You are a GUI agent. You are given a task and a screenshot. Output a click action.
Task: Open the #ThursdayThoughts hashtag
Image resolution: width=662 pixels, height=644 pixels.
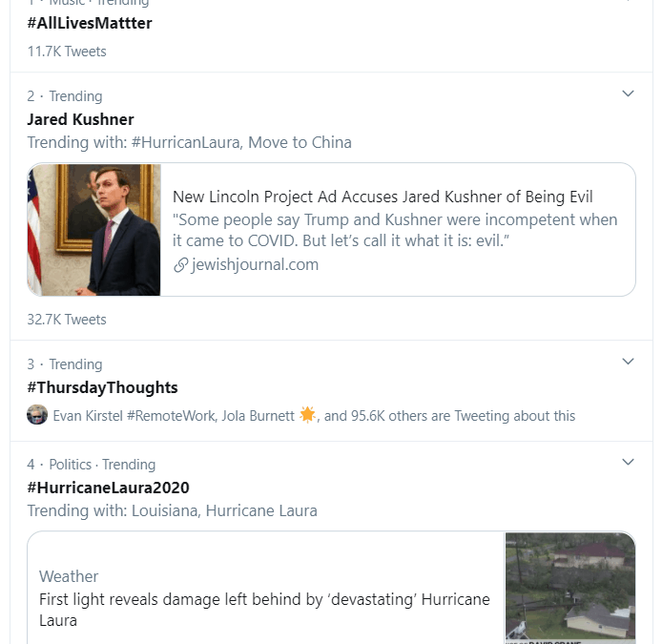pyautogui.click(x=102, y=387)
